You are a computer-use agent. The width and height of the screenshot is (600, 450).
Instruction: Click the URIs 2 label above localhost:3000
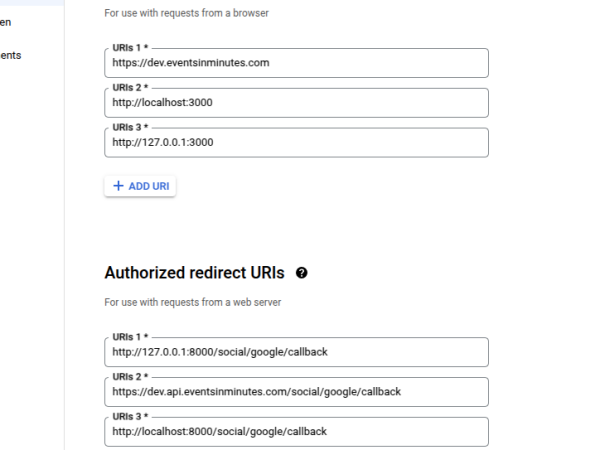click(x=130, y=88)
